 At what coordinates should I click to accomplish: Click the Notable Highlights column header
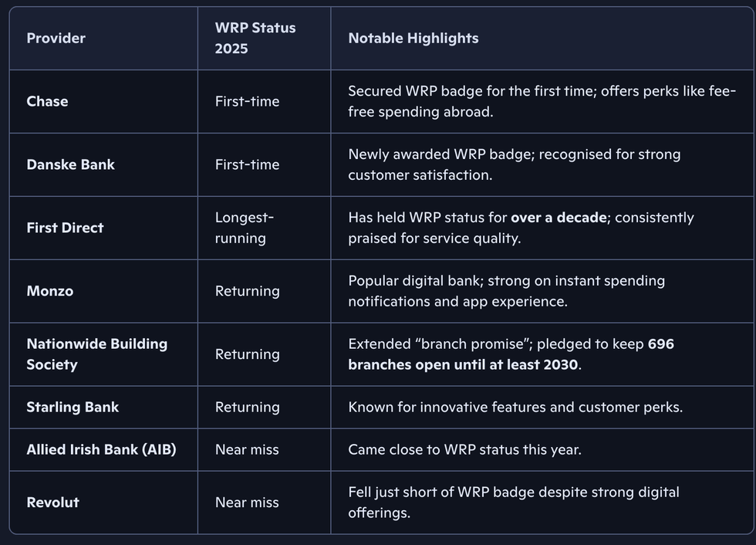pos(413,38)
